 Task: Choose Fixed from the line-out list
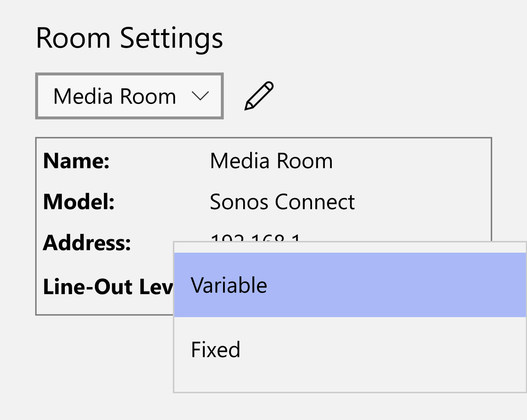(x=216, y=349)
